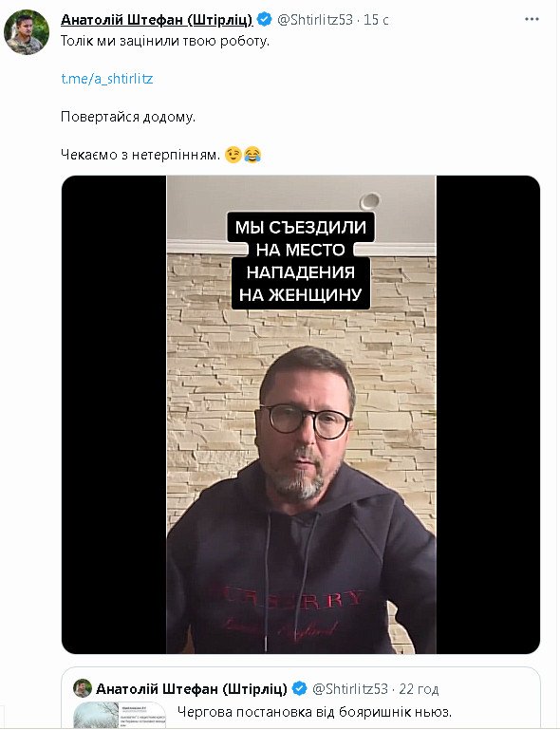The height and width of the screenshot is (730, 560).
Task: Open the '15 с' timestamp link
Action: click(376, 20)
